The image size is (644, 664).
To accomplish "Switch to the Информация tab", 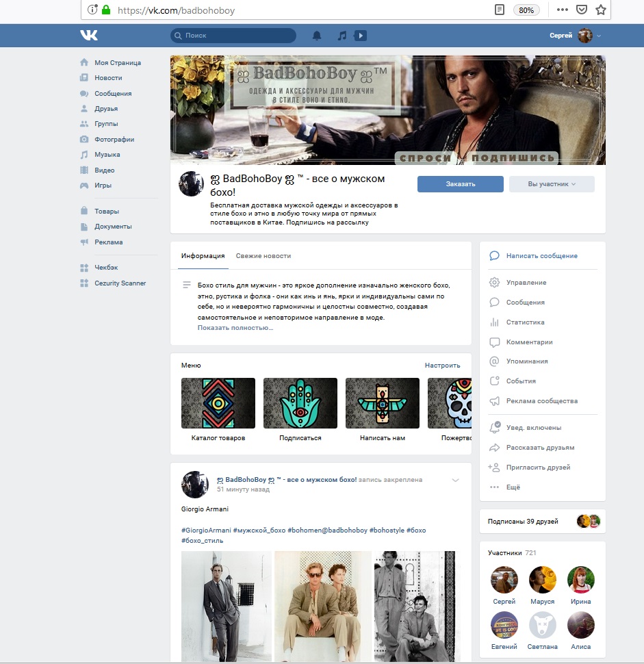I will (203, 256).
